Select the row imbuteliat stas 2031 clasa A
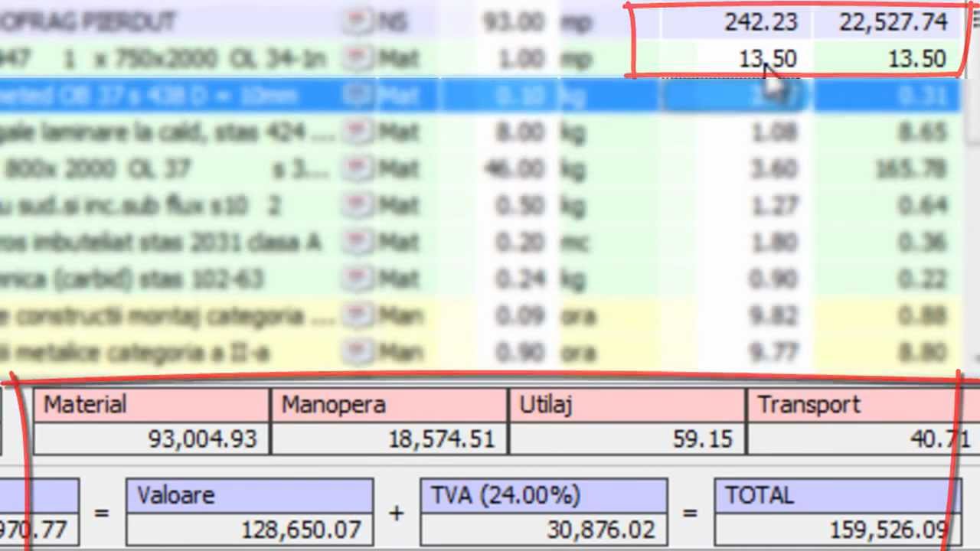Image resolution: width=980 pixels, height=551 pixels. coord(481,243)
